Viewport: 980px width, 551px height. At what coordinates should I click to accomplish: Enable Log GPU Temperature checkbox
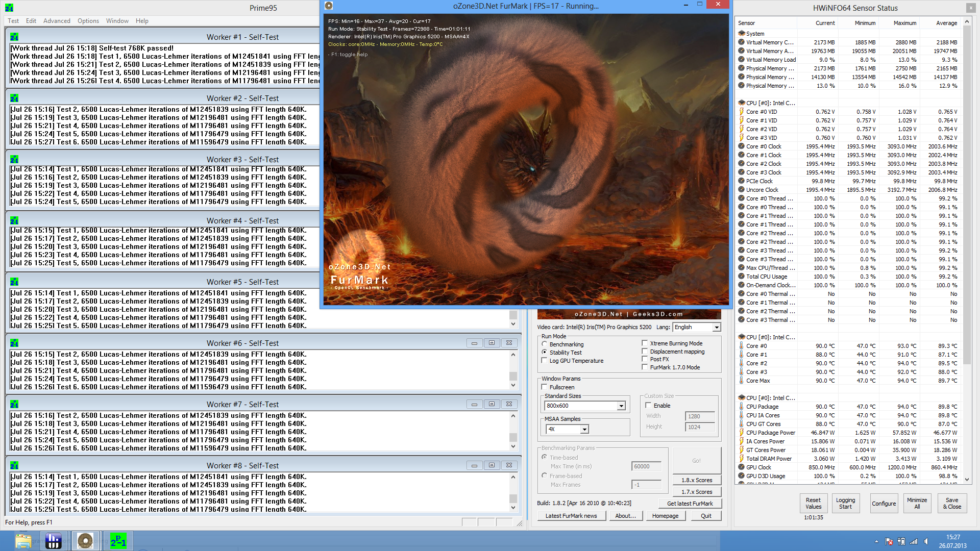545,361
